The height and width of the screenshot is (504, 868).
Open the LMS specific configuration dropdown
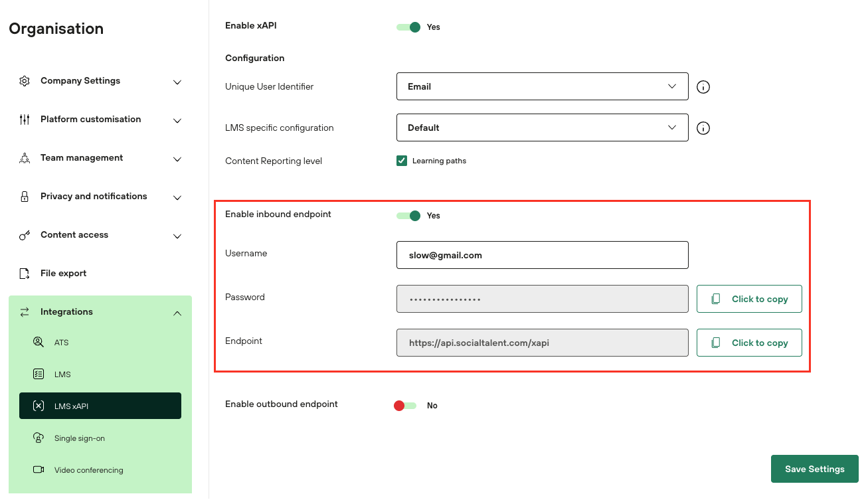(542, 127)
